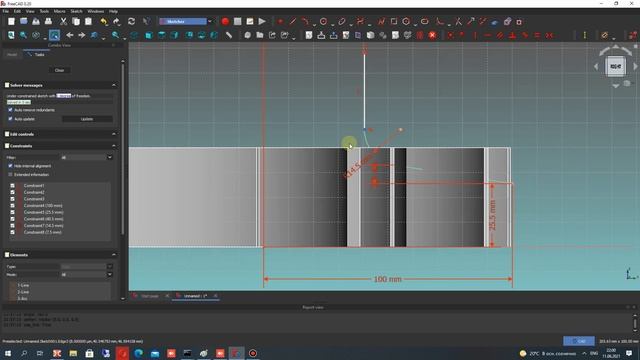This screenshot has height=360, width=640.
Task: Click the Print icon in the toolbar
Action: (x=48, y=22)
